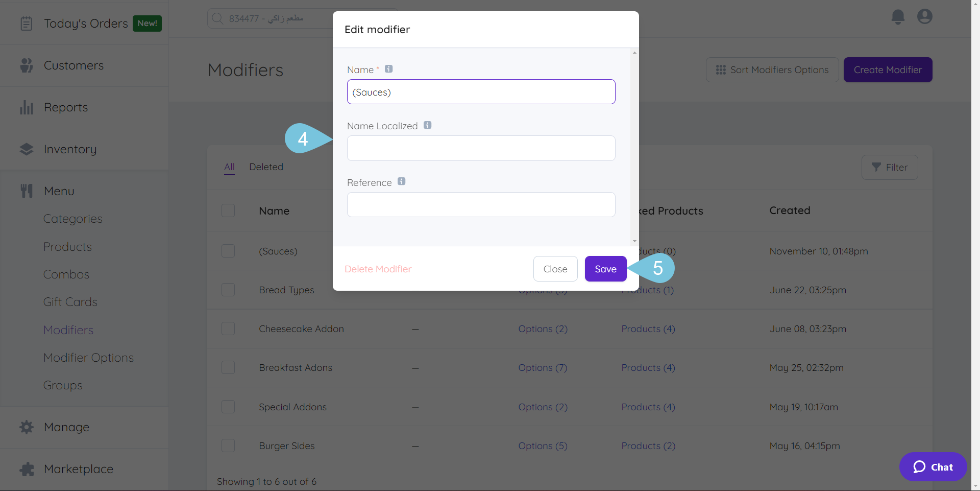The width and height of the screenshot is (980, 491).
Task: Check the Special Addons row checkbox
Action: click(228, 407)
